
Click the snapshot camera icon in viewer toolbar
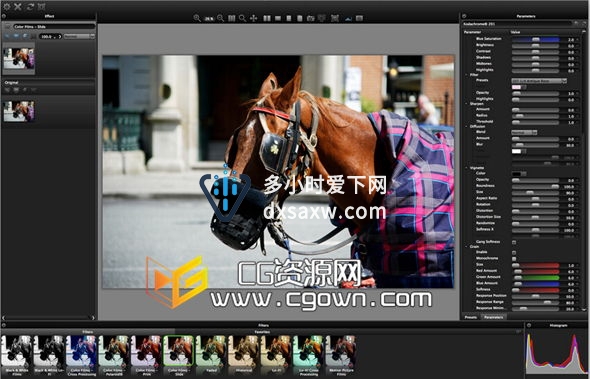tap(310, 18)
